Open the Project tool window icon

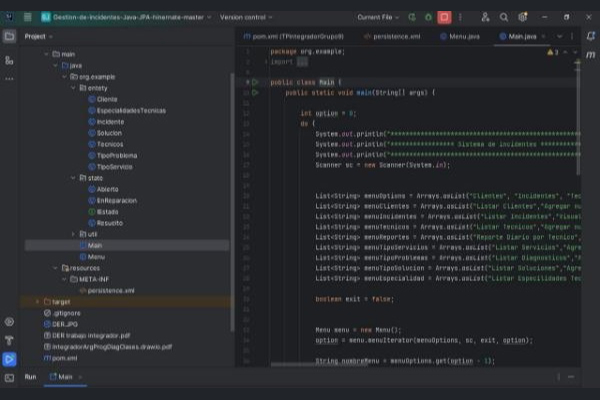coord(9,36)
